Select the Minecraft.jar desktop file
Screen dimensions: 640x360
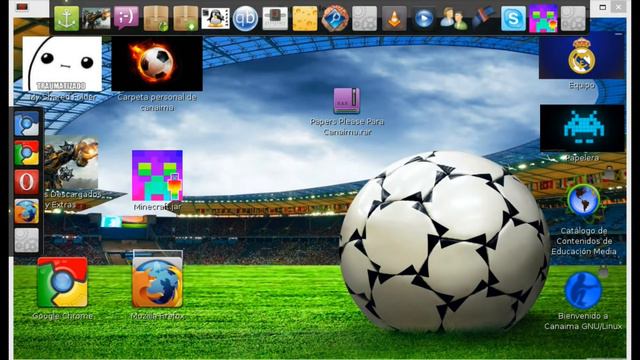click(157, 176)
